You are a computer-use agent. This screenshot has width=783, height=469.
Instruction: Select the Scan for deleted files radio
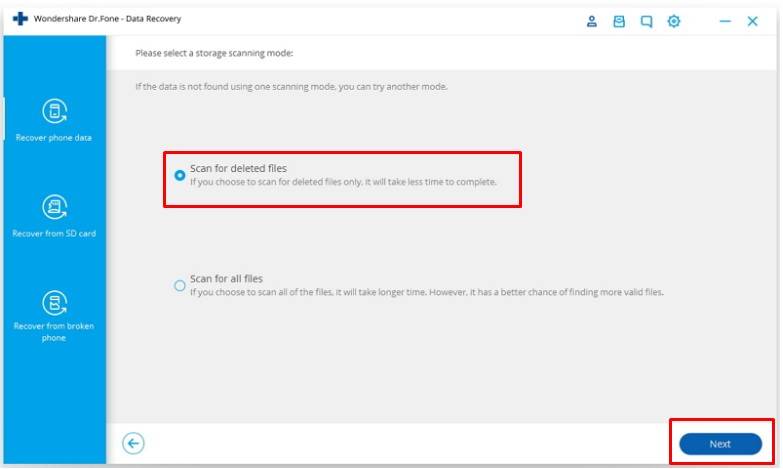click(x=180, y=175)
